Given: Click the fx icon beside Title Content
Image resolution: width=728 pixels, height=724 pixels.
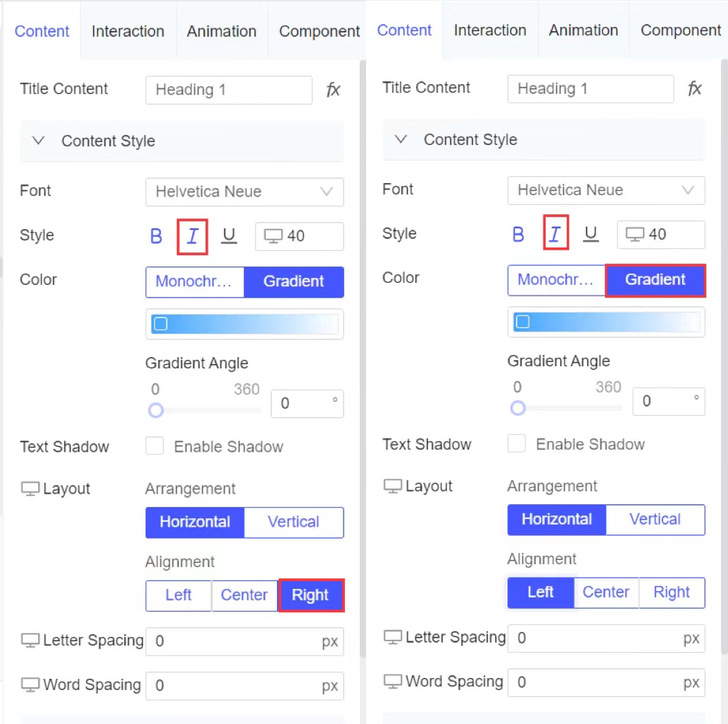Looking at the screenshot, I should pyautogui.click(x=333, y=89).
